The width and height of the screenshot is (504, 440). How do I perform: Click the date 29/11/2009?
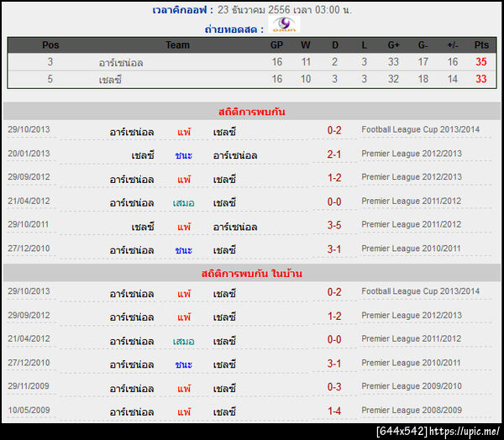[29, 386]
